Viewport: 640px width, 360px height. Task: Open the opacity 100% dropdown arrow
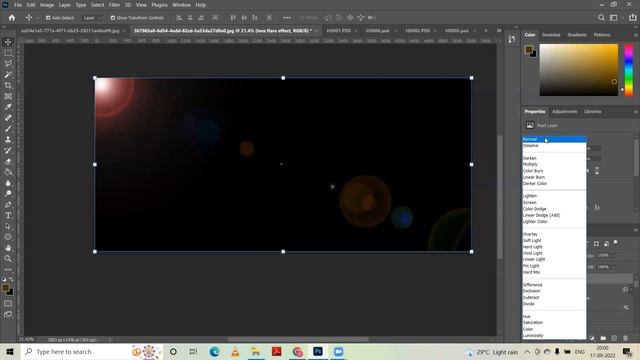pos(613,256)
